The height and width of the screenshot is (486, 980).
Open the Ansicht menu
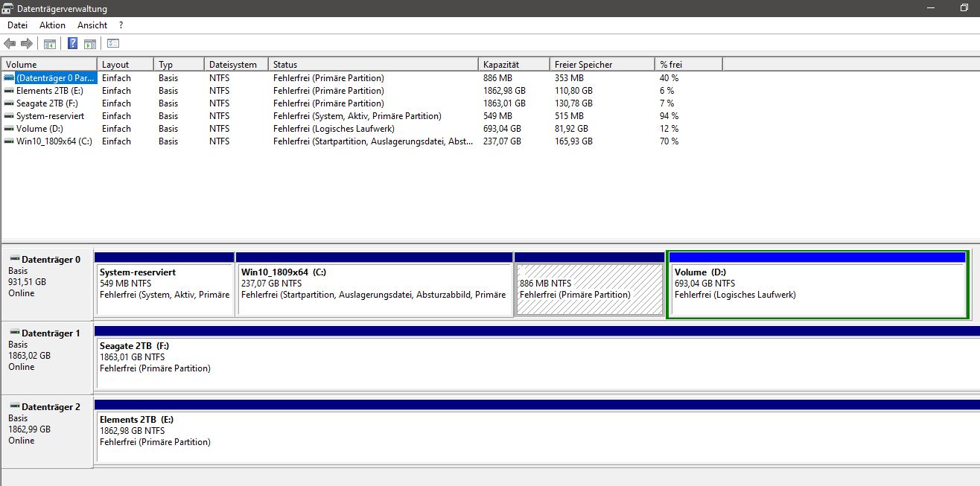tap(92, 25)
